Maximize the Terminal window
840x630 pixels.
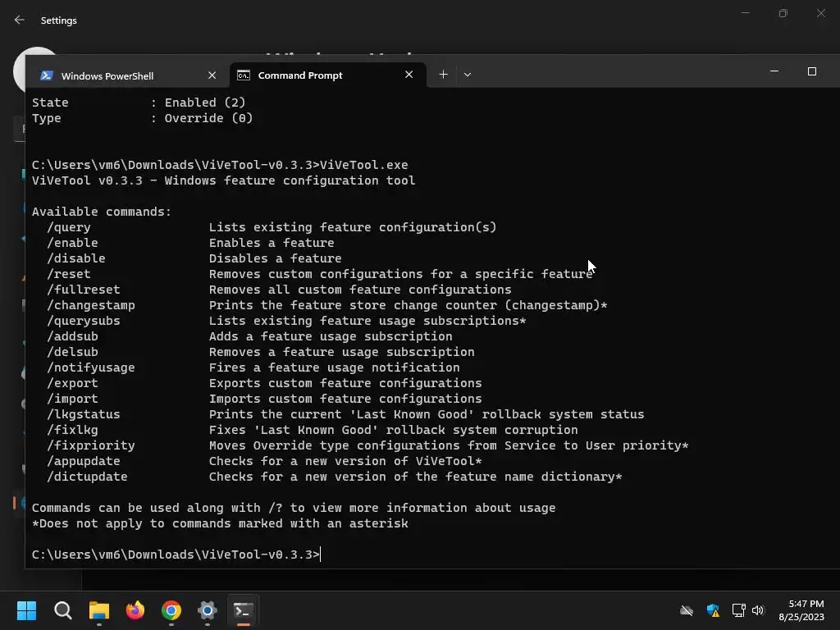[x=812, y=71]
